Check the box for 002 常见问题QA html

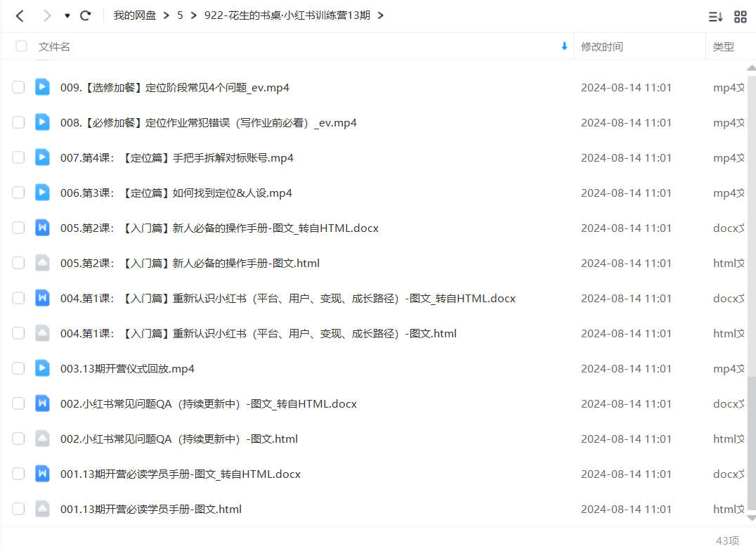coord(18,439)
